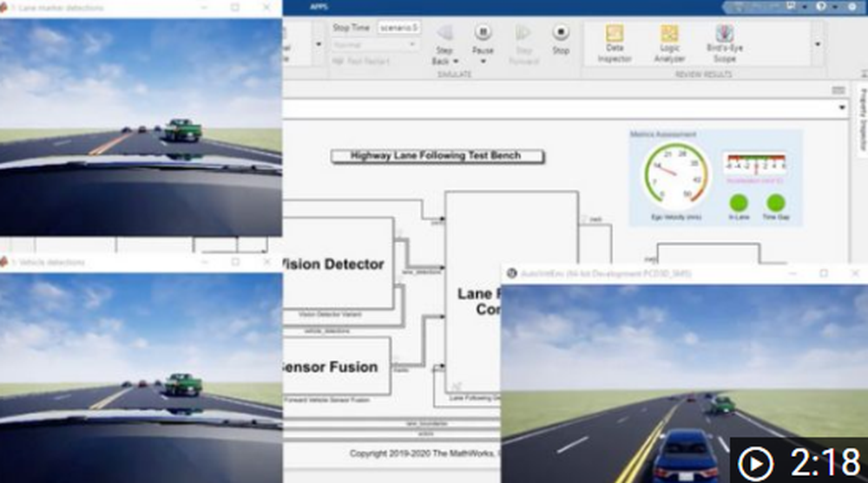Maximize the Lane marker detections window

235,8
